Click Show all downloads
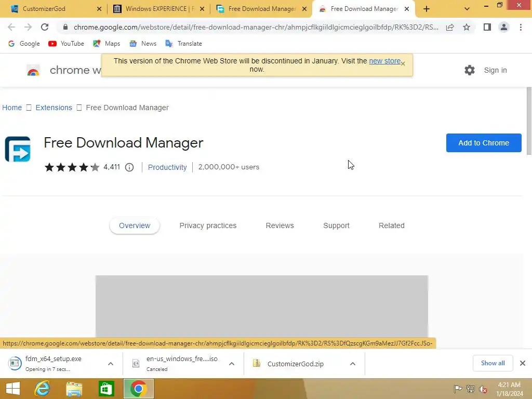Viewport: 532px width, 399px height. point(493,363)
